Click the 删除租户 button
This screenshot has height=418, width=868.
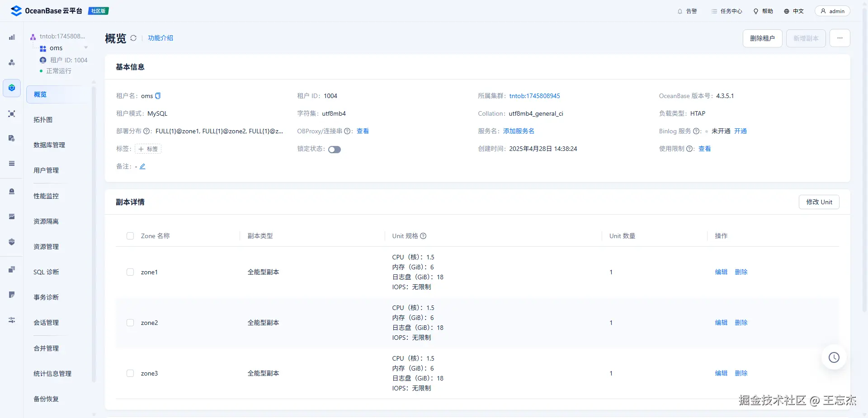click(763, 38)
